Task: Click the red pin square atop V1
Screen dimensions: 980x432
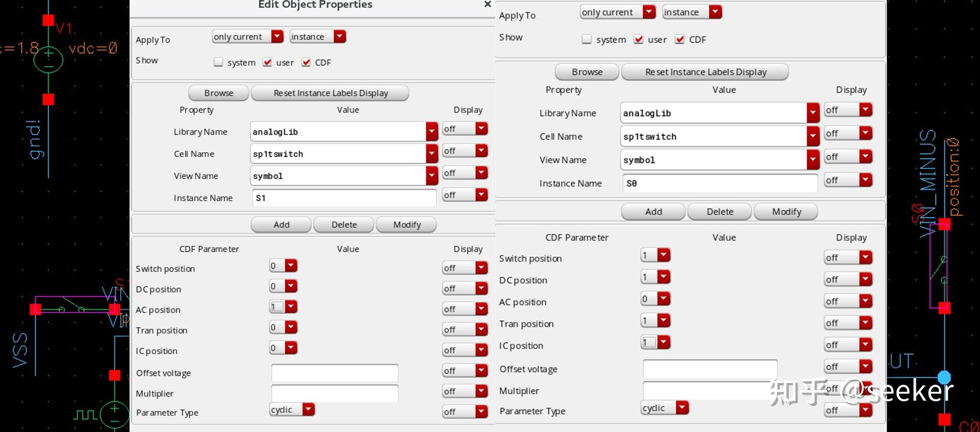Action: pyautogui.click(x=48, y=21)
